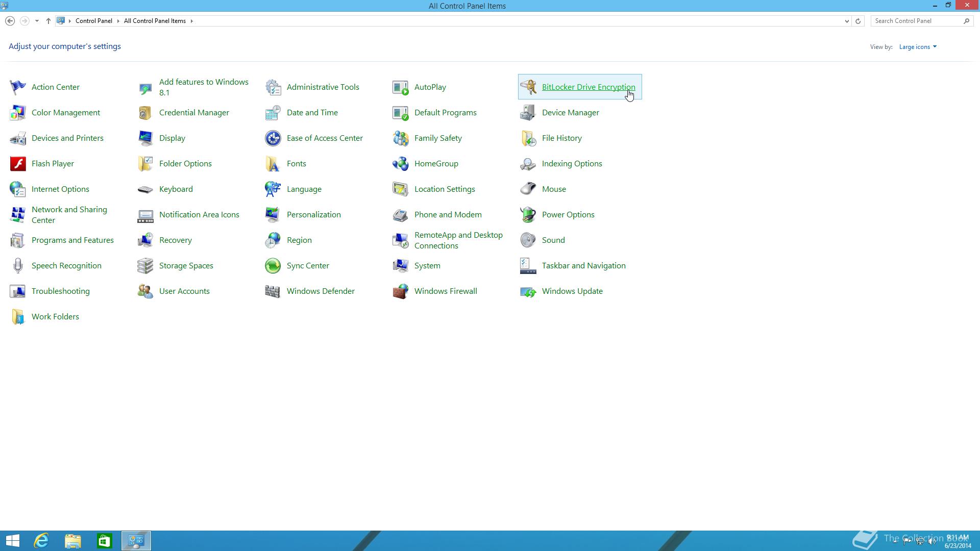
Task: Open the Keyboard icon
Action: pos(145,189)
